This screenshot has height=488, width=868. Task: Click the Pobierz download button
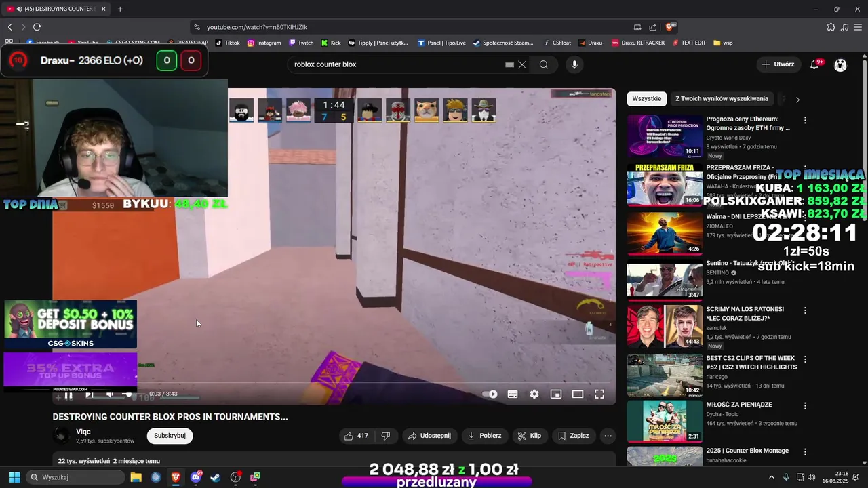(x=484, y=436)
